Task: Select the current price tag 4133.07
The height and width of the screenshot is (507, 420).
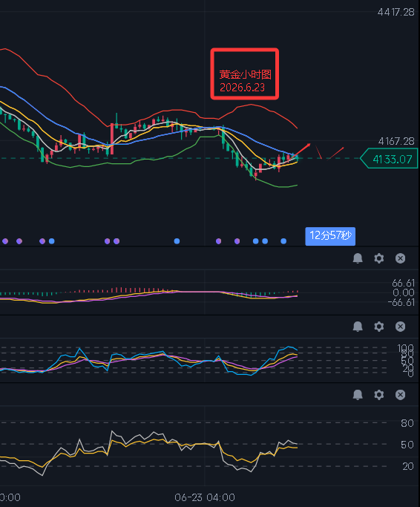Action: (390, 159)
